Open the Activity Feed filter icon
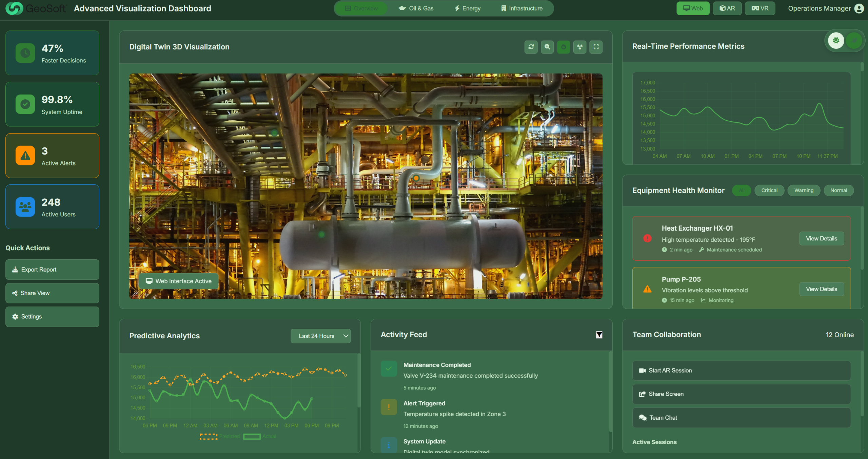The width and height of the screenshot is (868, 459). pos(599,335)
